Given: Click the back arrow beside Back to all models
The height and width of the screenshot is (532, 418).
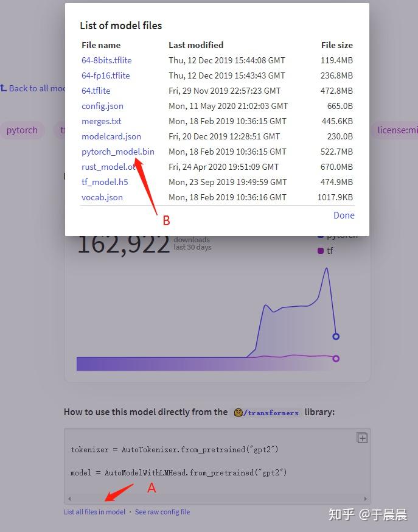Looking at the screenshot, I should [4, 88].
